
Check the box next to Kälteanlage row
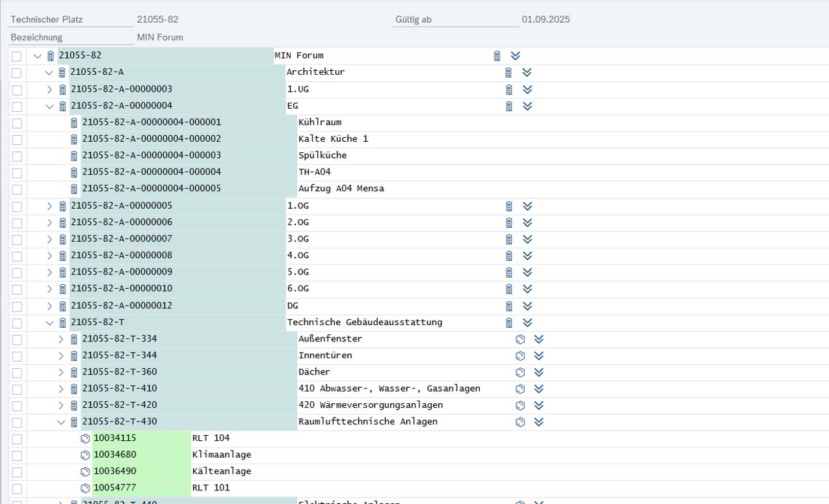(16, 472)
